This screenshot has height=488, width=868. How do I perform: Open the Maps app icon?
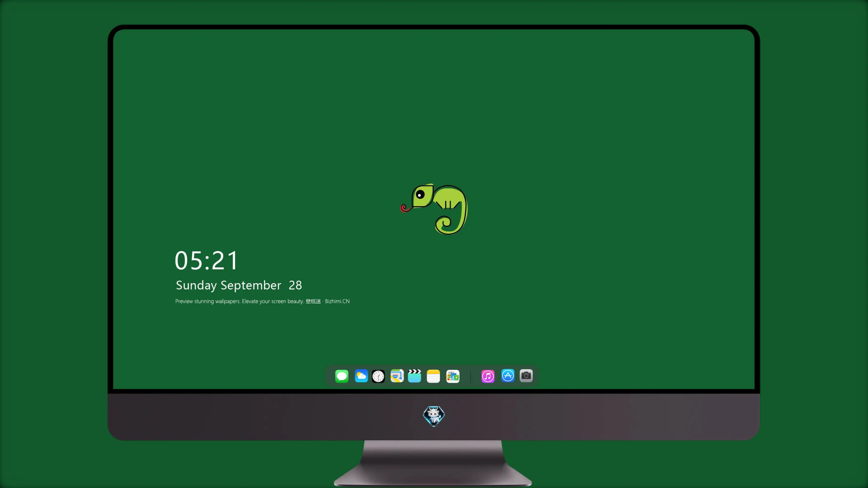[x=397, y=376]
